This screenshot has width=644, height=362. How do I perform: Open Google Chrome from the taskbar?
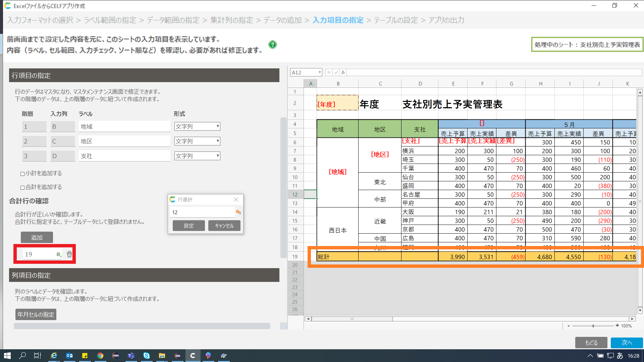tap(100, 356)
